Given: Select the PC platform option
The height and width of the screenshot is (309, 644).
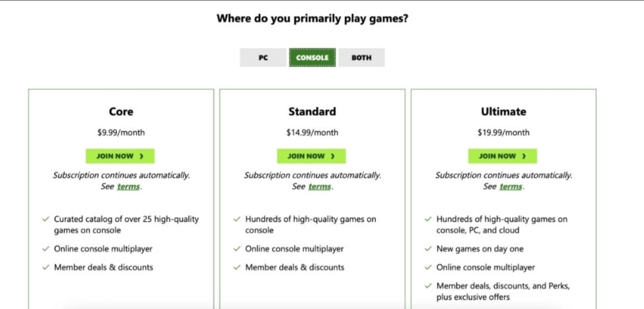Looking at the screenshot, I should pyautogui.click(x=263, y=58).
